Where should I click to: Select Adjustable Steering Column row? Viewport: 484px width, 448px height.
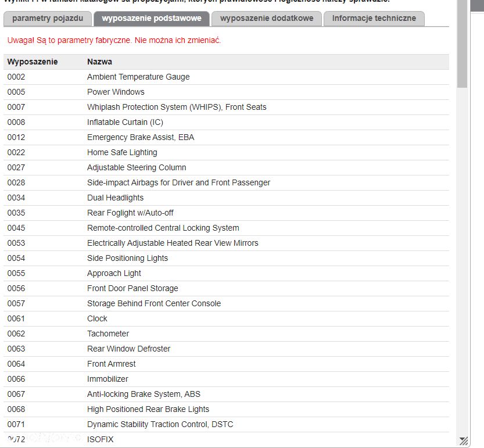(226, 168)
